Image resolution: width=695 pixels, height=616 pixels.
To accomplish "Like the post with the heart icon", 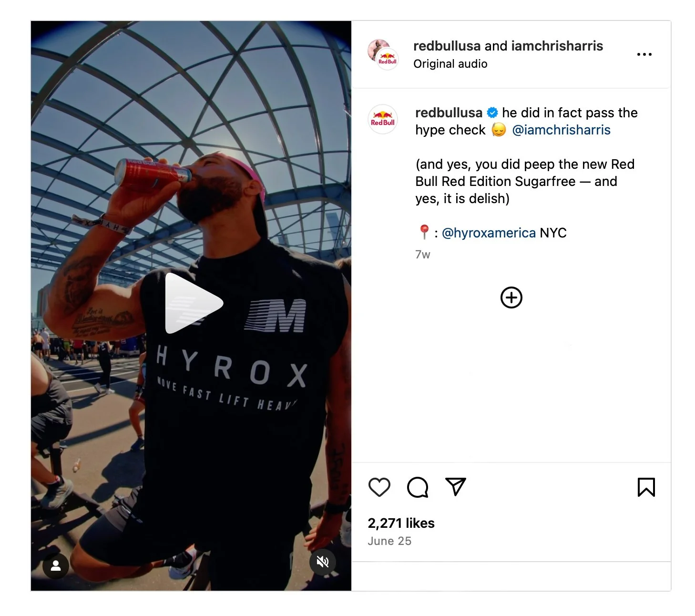I will (379, 487).
